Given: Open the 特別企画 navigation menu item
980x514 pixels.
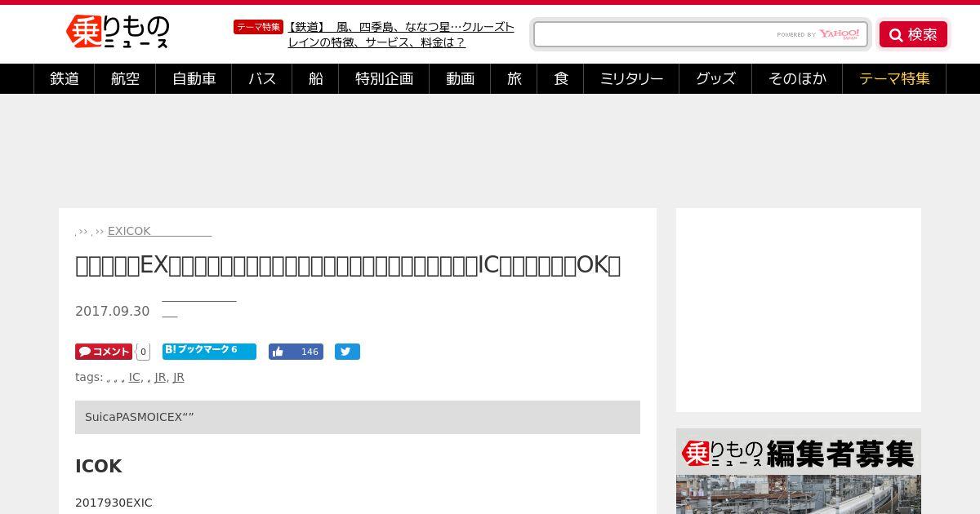Looking at the screenshot, I should pos(384,78).
